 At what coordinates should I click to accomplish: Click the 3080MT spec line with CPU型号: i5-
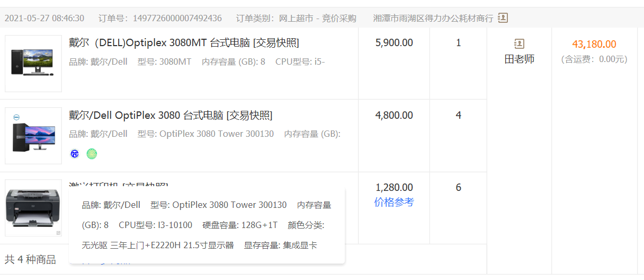tap(197, 62)
